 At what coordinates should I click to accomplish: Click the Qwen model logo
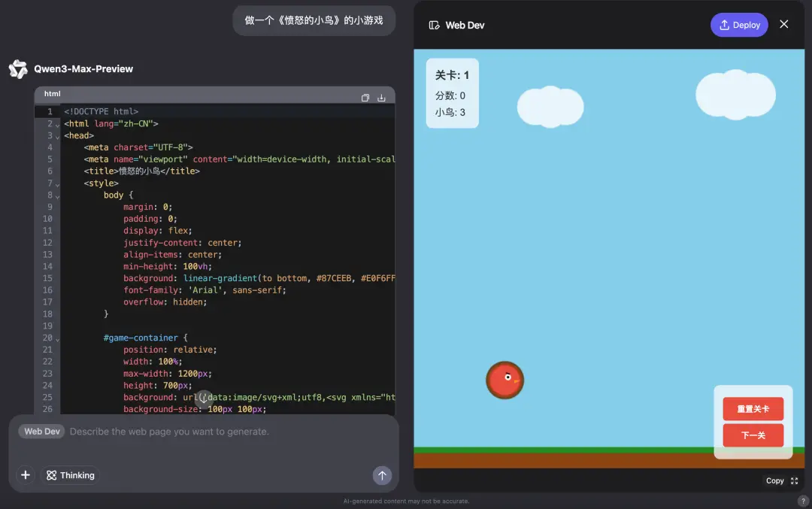(x=18, y=69)
